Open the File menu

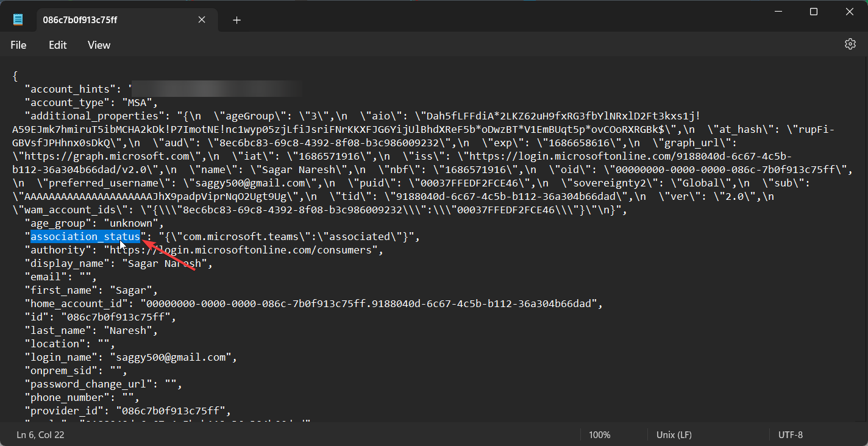[x=18, y=45]
